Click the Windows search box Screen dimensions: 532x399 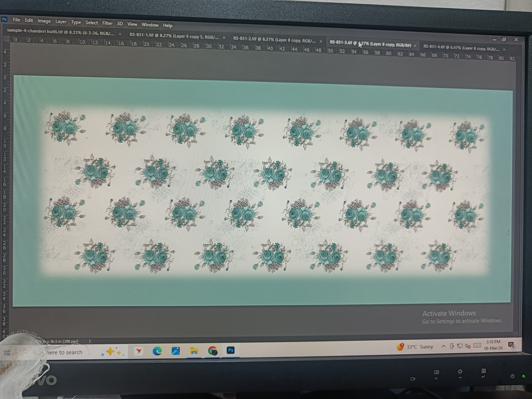[x=64, y=352]
